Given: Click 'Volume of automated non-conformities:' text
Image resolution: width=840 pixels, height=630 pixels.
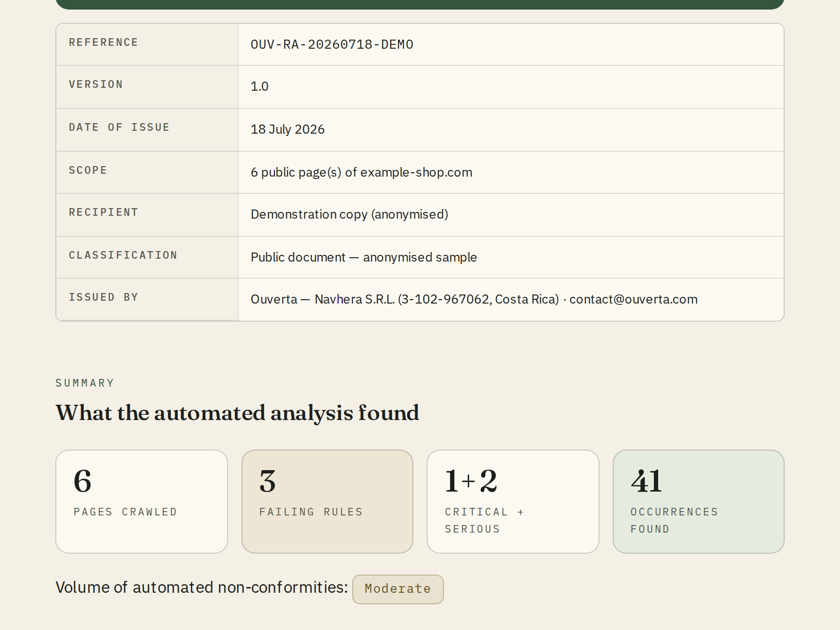Looking at the screenshot, I should click(202, 588).
